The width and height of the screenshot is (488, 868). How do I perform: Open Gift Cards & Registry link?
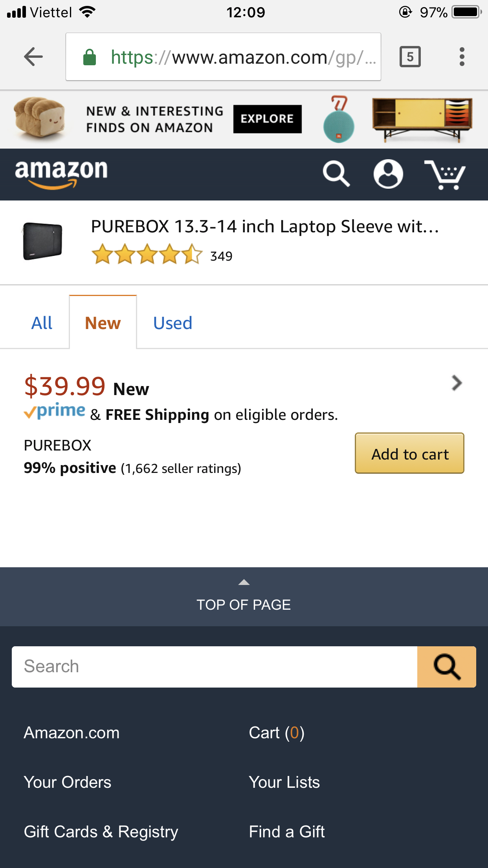point(101,832)
